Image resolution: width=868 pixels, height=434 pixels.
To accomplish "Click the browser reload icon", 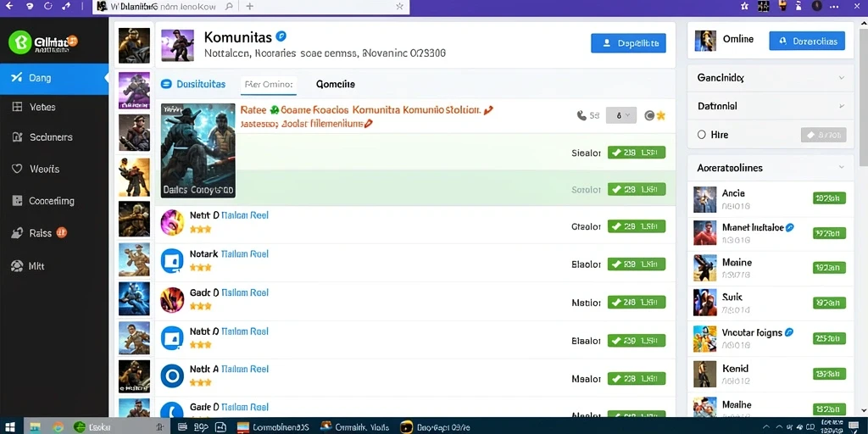I will coord(47,6).
